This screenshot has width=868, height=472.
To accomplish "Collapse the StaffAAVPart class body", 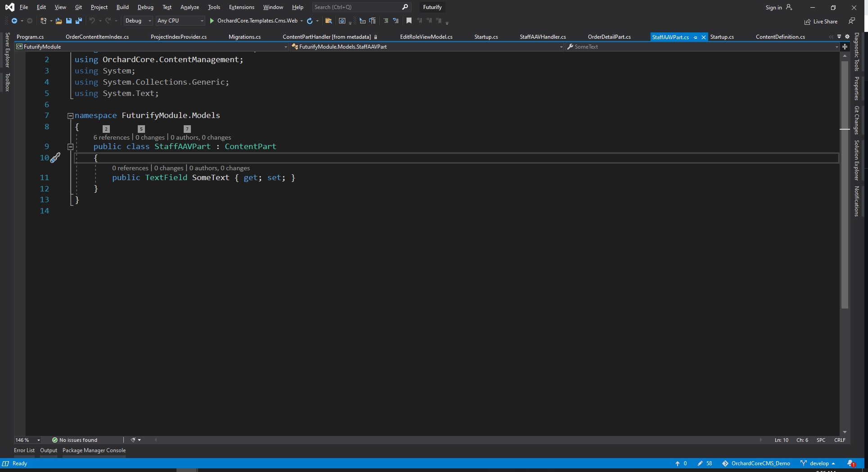I will tap(70, 146).
